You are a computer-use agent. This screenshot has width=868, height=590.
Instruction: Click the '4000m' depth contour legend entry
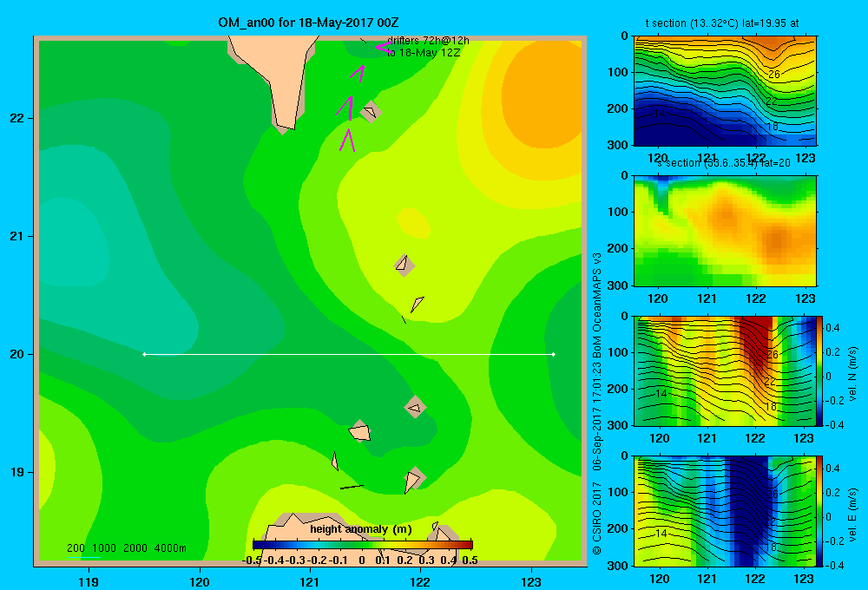pyautogui.click(x=170, y=548)
